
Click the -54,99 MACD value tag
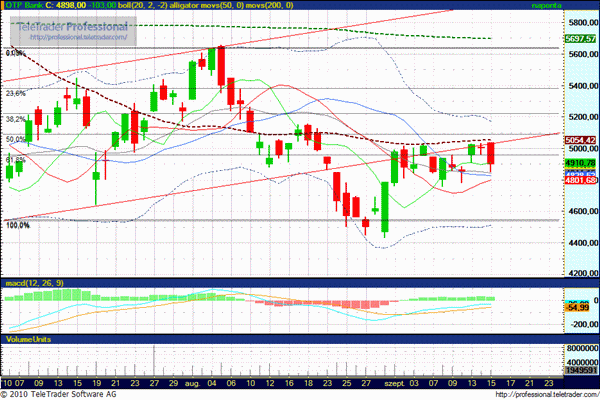pyautogui.click(x=579, y=309)
